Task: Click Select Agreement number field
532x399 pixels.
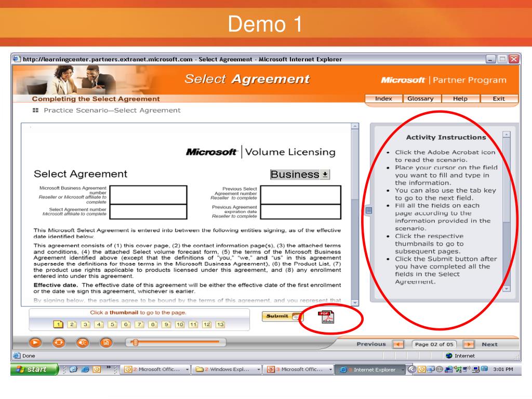Action: [148, 212]
